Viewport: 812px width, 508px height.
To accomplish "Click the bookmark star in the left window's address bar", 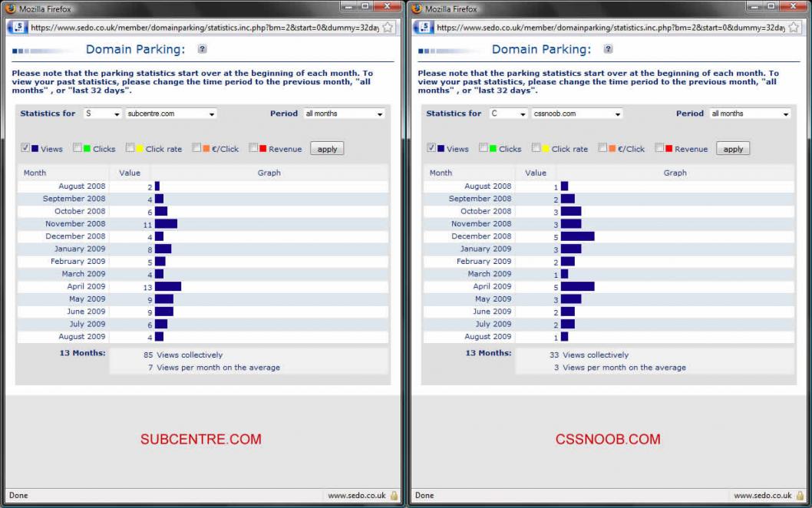I will [388, 28].
